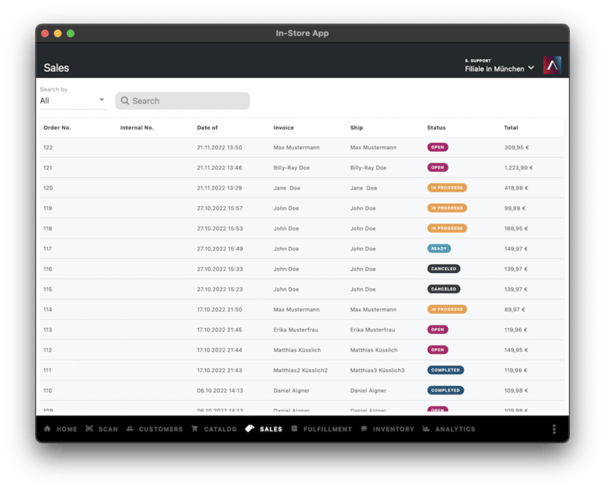Click date 27.10.2022 15:53

click(x=220, y=228)
